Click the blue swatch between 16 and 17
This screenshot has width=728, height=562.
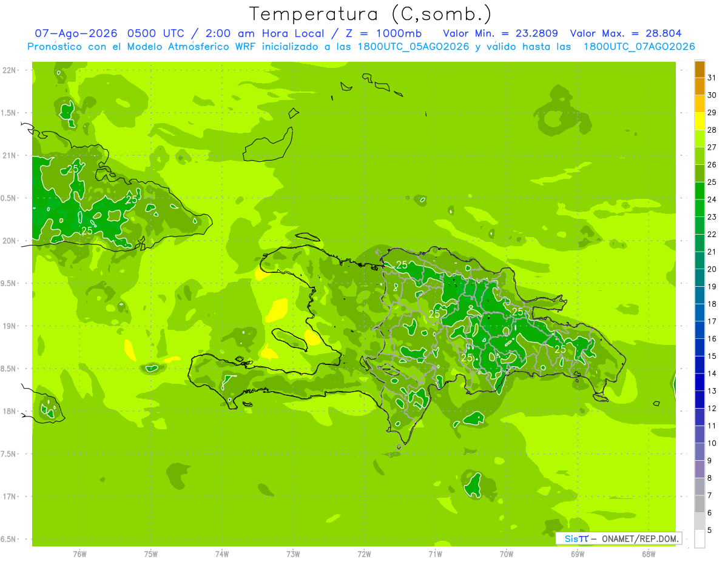[699, 330]
